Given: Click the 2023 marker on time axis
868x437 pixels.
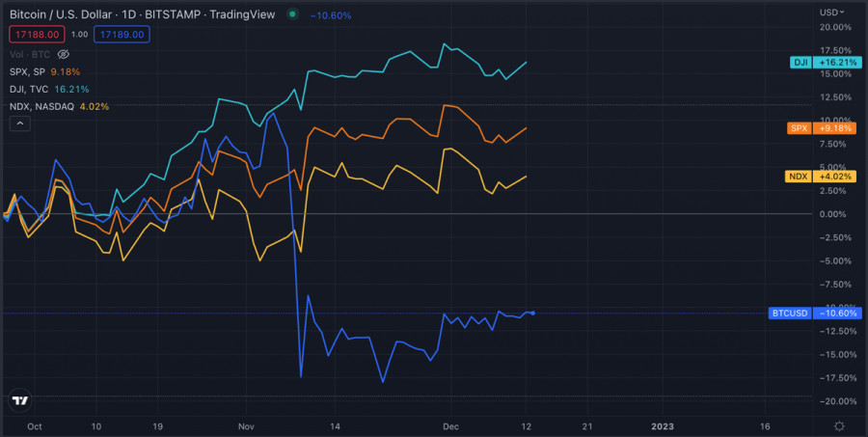Looking at the screenshot, I should coord(663,425).
